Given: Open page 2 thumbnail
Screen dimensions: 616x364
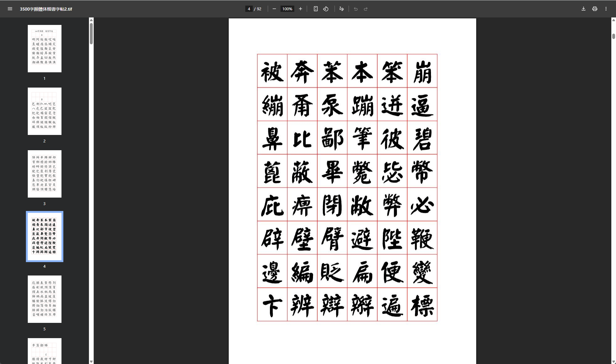Looking at the screenshot, I should pyautogui.click(x=44, y=111).
